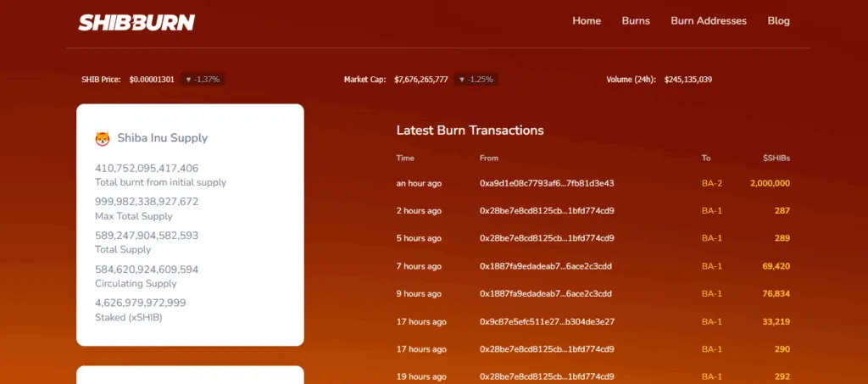Click the 290 SHIB burn amount
868x384 pixels.
click(782, 349)
